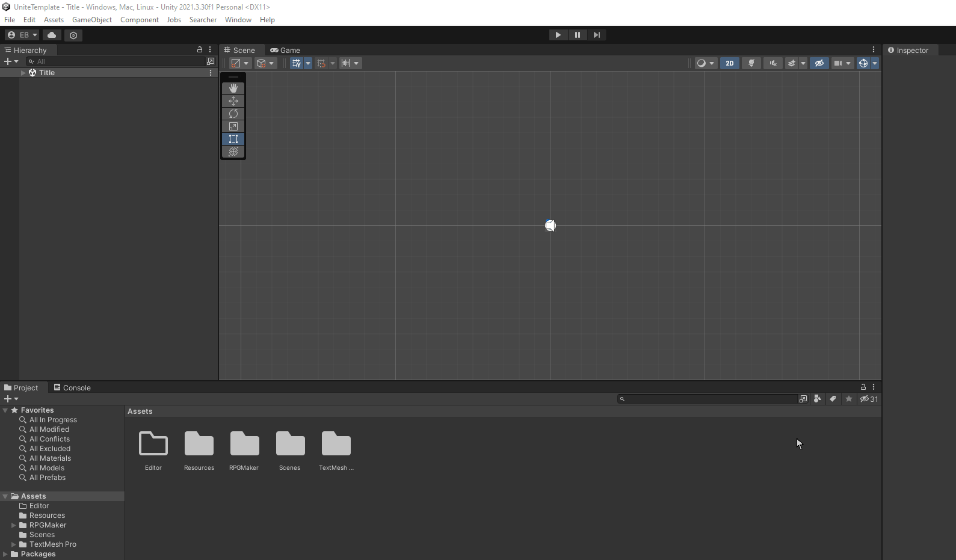
Task: Open the EB account dropdown
Action: point(22,35)
